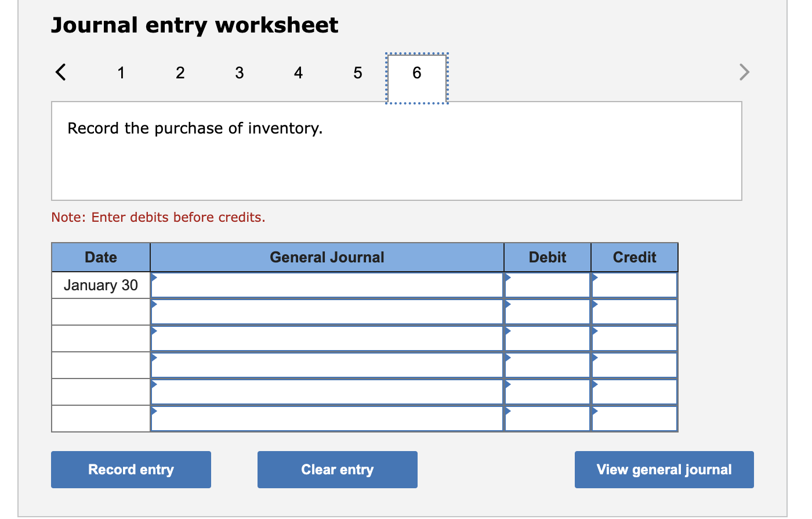This screenshot has height=519, width=812.
Task: Open journal entry 5
Action: [x=357, y=73]
